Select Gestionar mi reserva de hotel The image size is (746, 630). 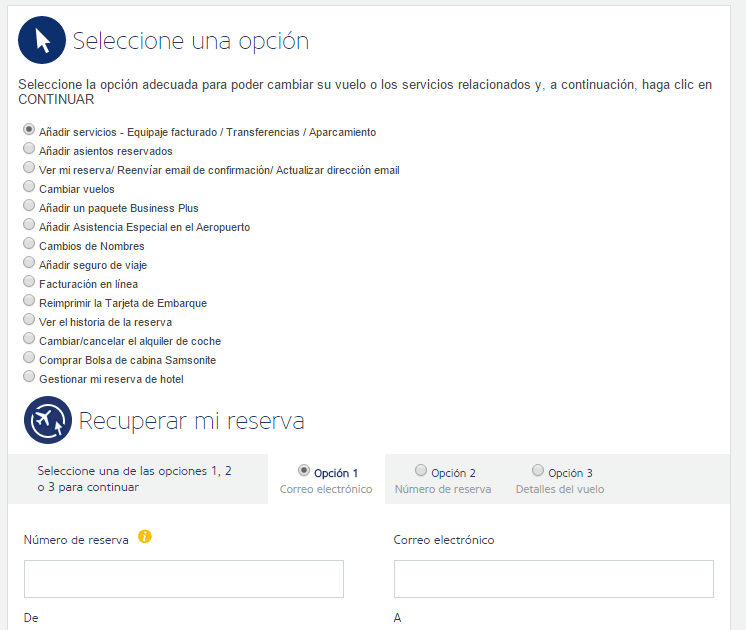point(29,376)
